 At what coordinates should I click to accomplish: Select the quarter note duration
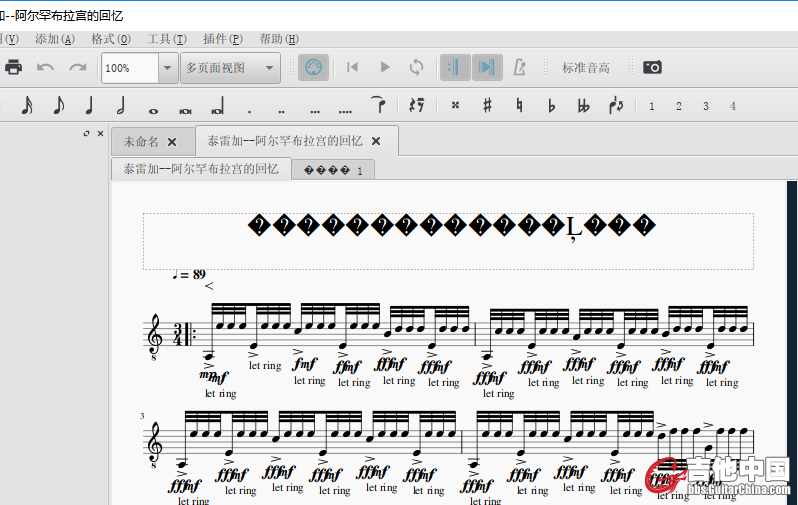coord(89,106)
